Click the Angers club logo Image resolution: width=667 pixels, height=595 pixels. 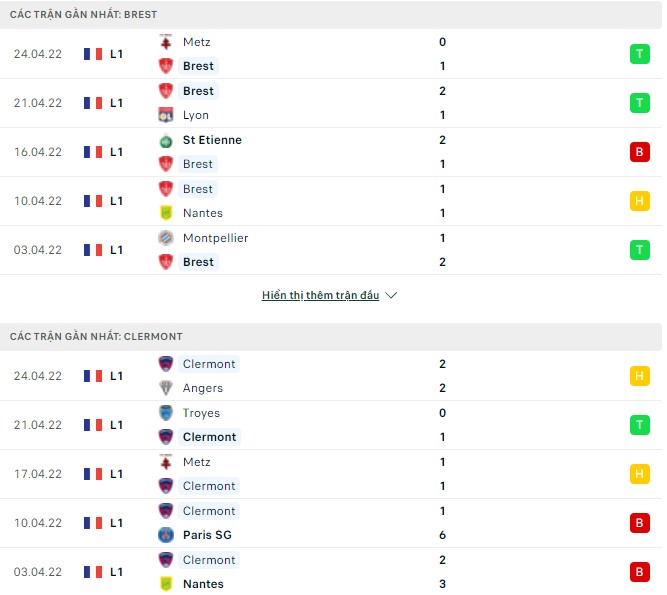(166, 388)
